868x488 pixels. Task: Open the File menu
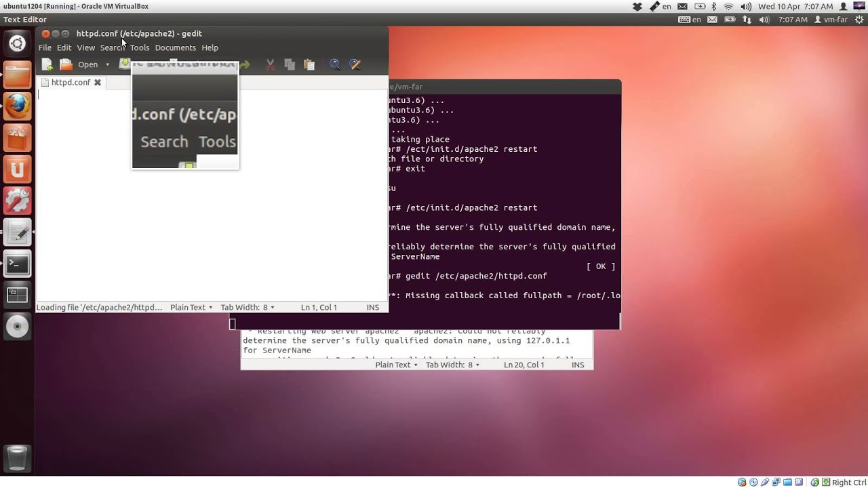coord(45,47)
